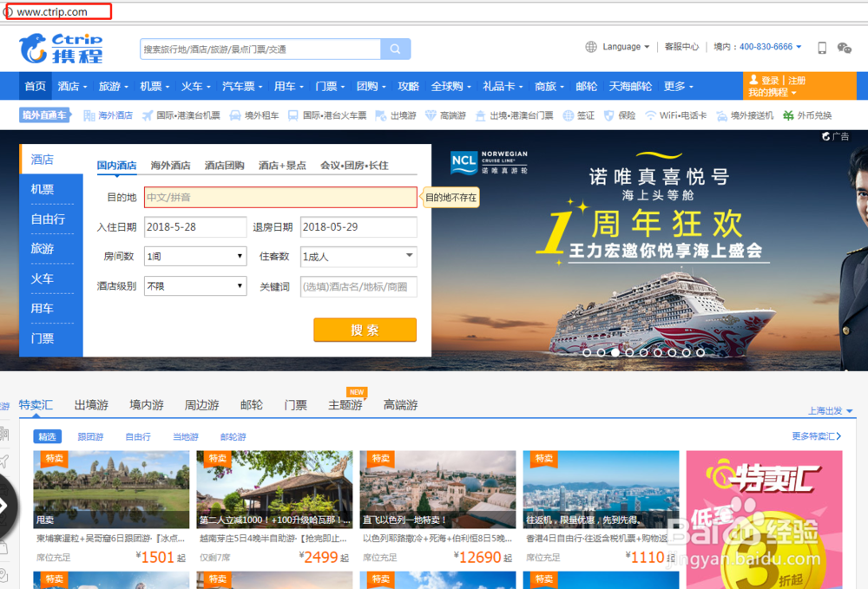Click the 海外酒店 building icon
The width and height of the screenshot is (868, 589).
89,115
